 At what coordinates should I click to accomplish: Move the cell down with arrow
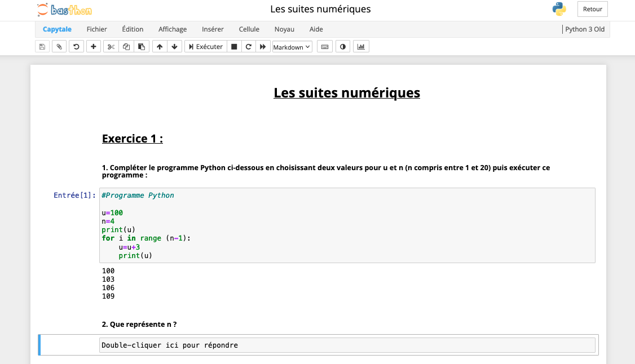point(174,47)
